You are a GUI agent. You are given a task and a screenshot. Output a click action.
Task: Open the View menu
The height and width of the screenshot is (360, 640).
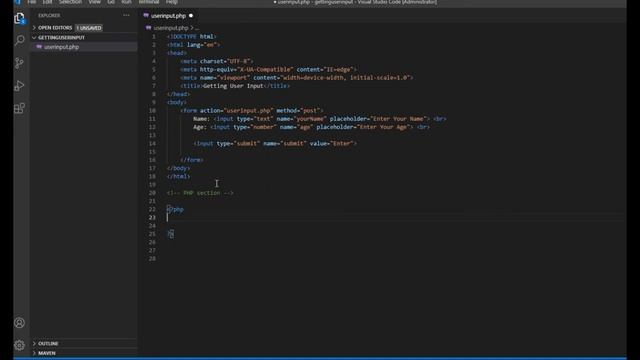(x=95, y=2)
